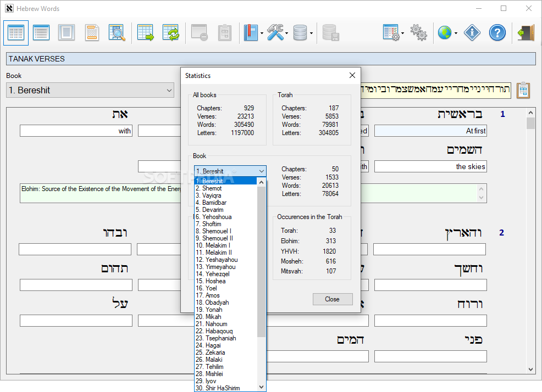Select 29. Iyov in the book list

pyautogui.click(x=226, y=381)
